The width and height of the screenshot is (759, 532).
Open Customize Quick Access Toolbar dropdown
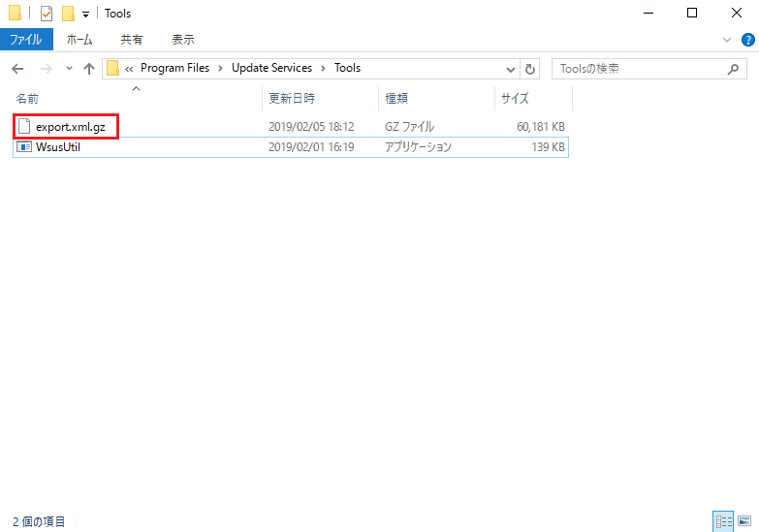[x=85, y=15]
